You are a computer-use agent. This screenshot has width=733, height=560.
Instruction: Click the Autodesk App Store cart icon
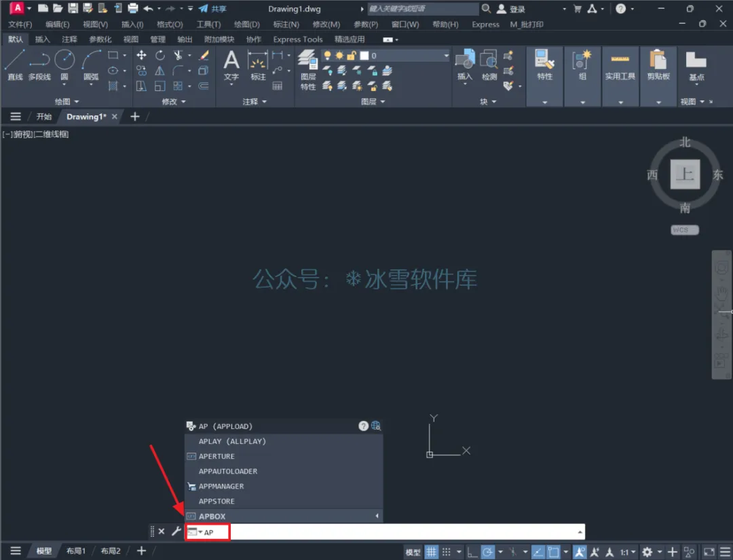[x=578, y=8]
